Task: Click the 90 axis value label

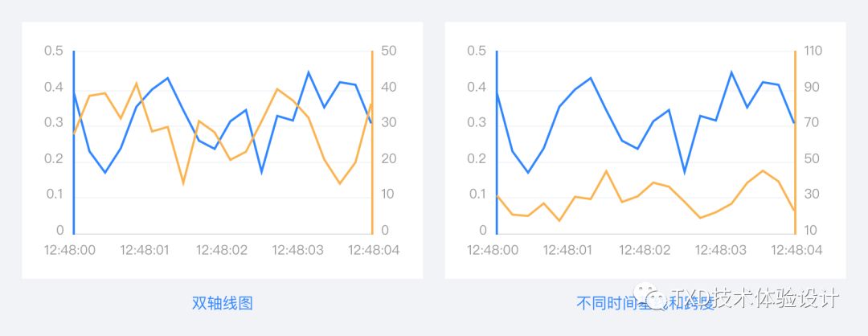Action: [812, 88]
